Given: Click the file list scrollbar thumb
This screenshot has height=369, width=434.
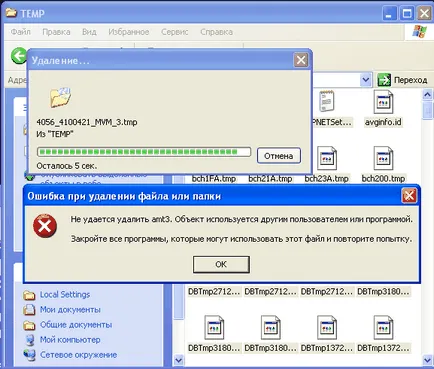Looking at the screenshot, I should point(427,111).
